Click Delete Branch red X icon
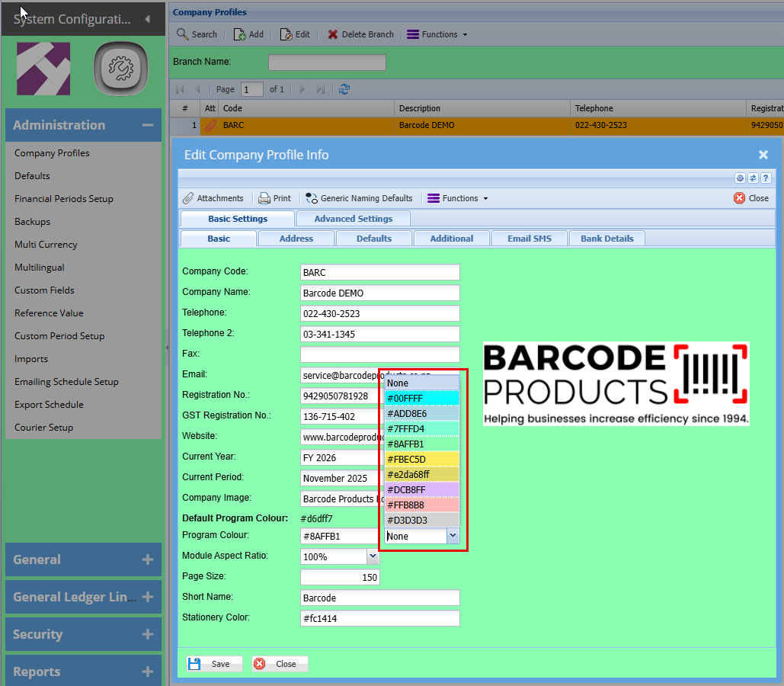Viewport: 784px width, 686px height. coord(333,34)
